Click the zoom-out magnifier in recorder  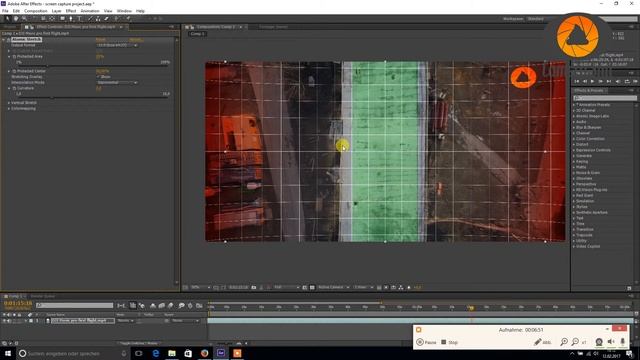click(x=575, y=342)
